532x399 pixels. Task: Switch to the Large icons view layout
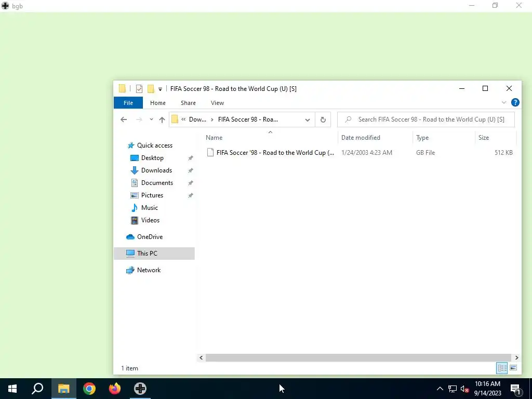pyautogui.click(x=513, y=368)
